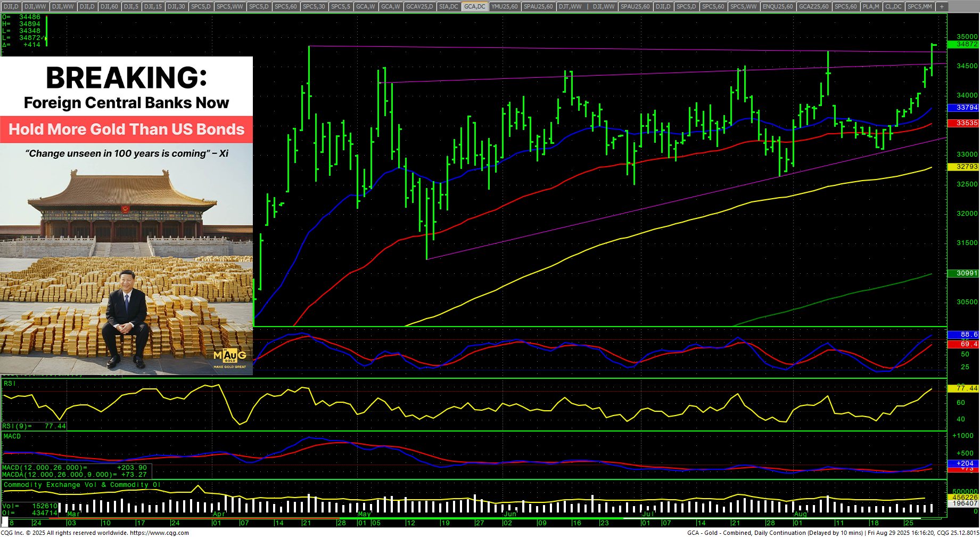The height and width of the screenshot is (537, 980).
Task: Switch to the SIA,DC tab
Action: (449, 6)
